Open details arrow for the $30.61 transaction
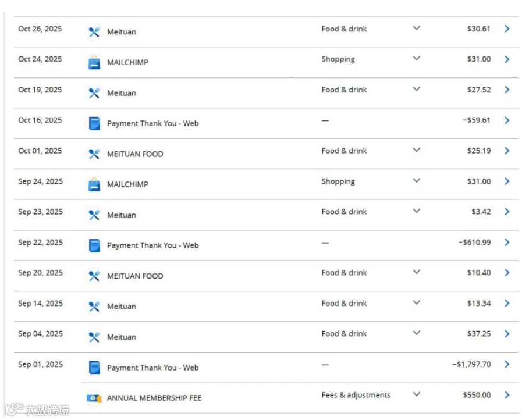529x420 pixels. (x=507, y=29)
